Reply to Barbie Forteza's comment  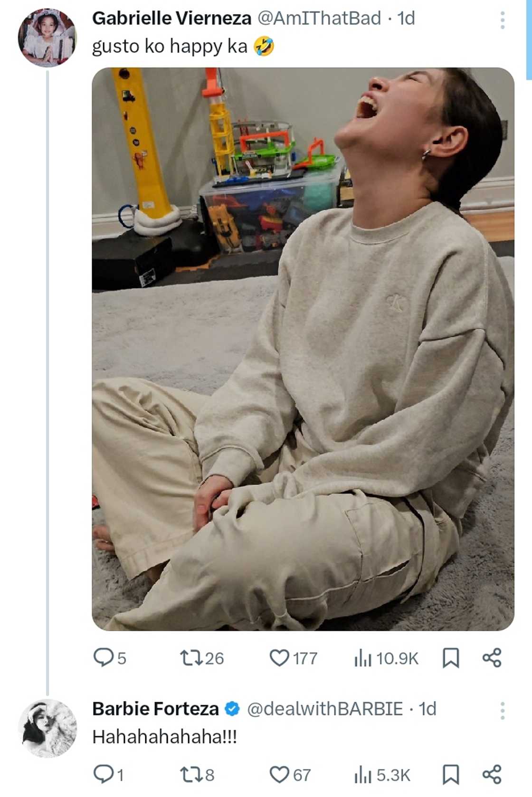102,774
